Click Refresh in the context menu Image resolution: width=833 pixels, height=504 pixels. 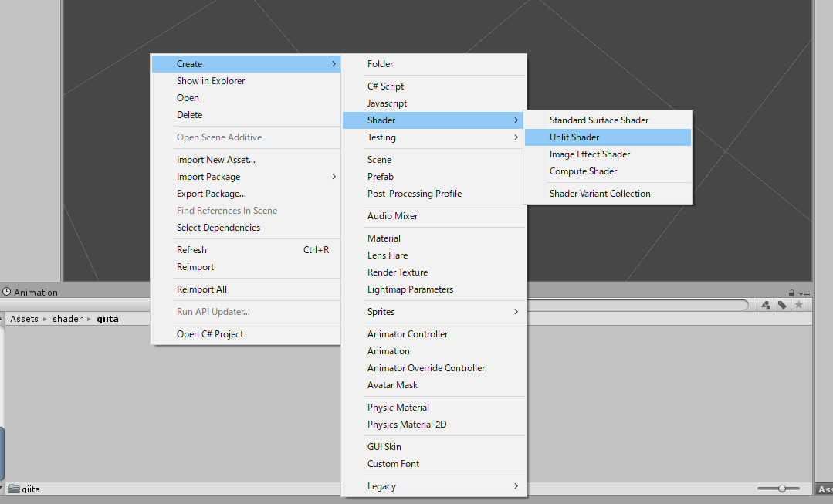tap(191, 249)
